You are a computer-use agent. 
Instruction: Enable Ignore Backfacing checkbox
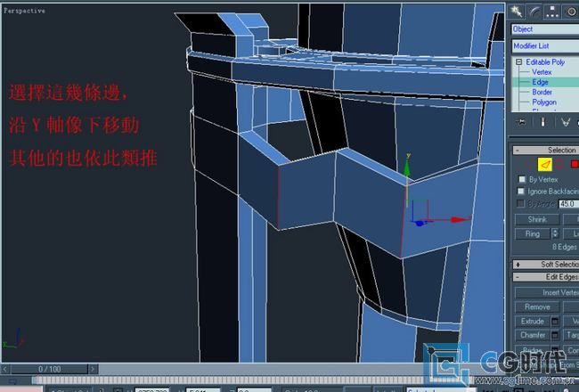[521, 191]
